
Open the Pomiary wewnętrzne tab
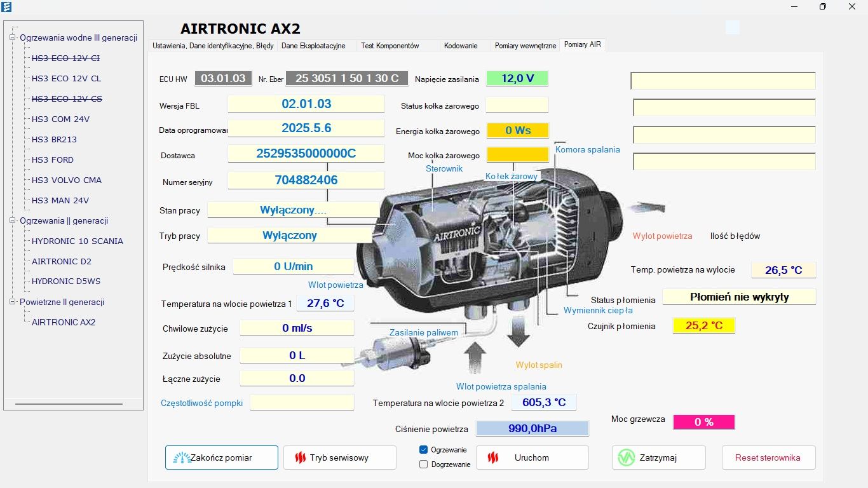pyautogui.click(x=525, y=46)
